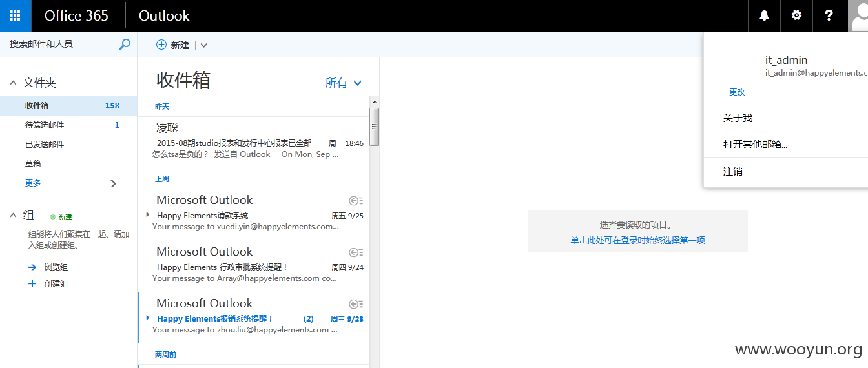Click the Outlook app title
This screenshot has height=368, width=868.
point(164,15)
